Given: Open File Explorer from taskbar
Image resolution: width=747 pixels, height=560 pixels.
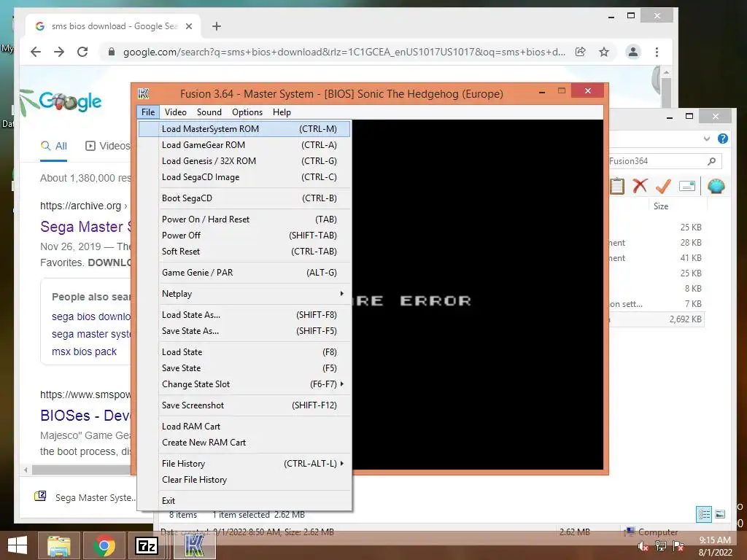Looking at the screenshot, I should tap(58, 545).
